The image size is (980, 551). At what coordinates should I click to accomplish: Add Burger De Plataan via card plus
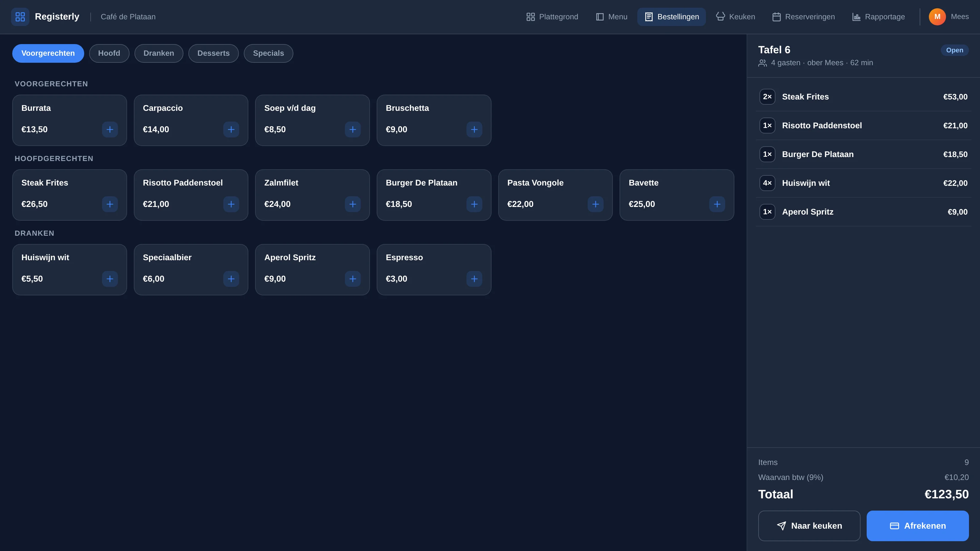tap(474, 204)
